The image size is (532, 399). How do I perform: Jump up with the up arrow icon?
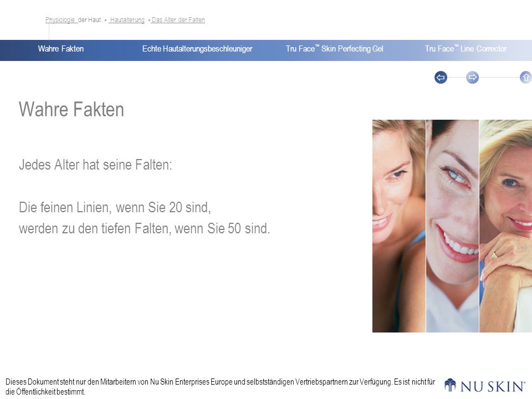(x=525, y=78)
